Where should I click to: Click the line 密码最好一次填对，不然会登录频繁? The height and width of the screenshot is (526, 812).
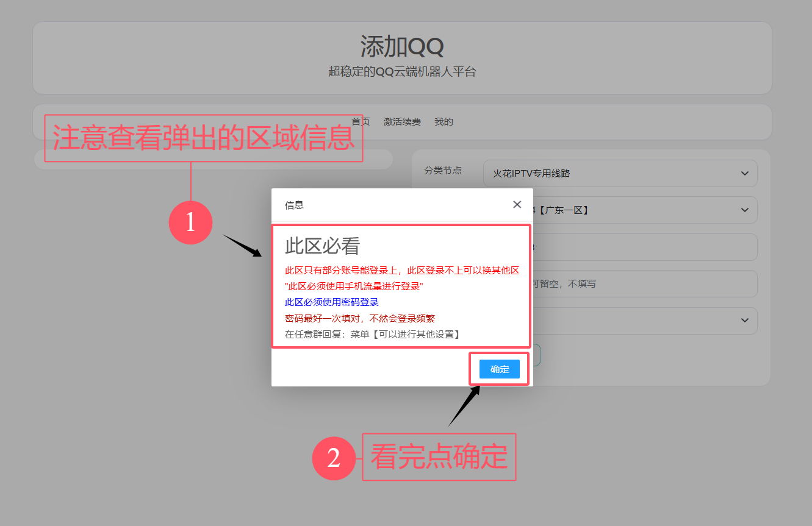point(360,318)
